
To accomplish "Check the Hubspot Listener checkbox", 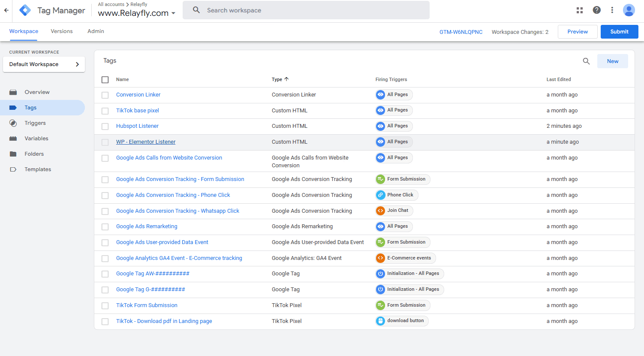I will pyautogui.click(x=105, y=127).
